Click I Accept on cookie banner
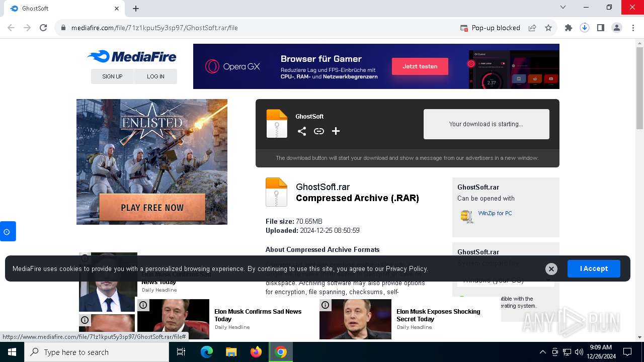 pos(594,268)
